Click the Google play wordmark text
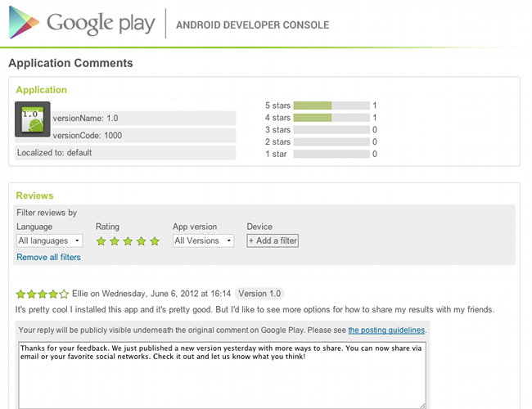Screen dimensions: 532x409 pyautogui.click(x=101, y=25)
